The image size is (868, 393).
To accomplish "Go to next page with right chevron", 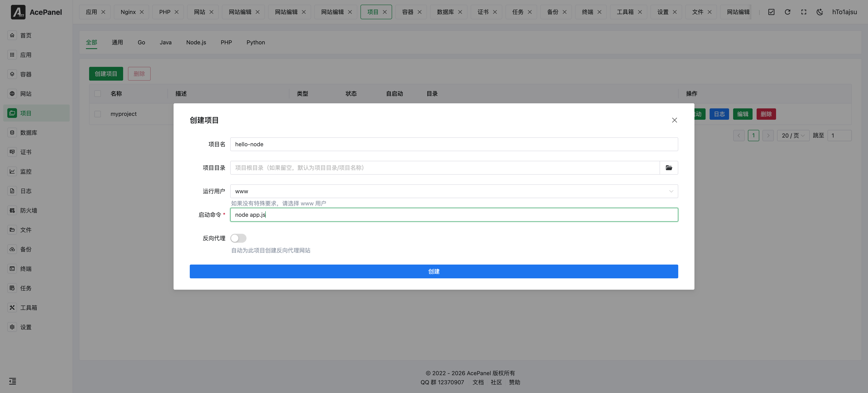I will [x=768, y=136].
